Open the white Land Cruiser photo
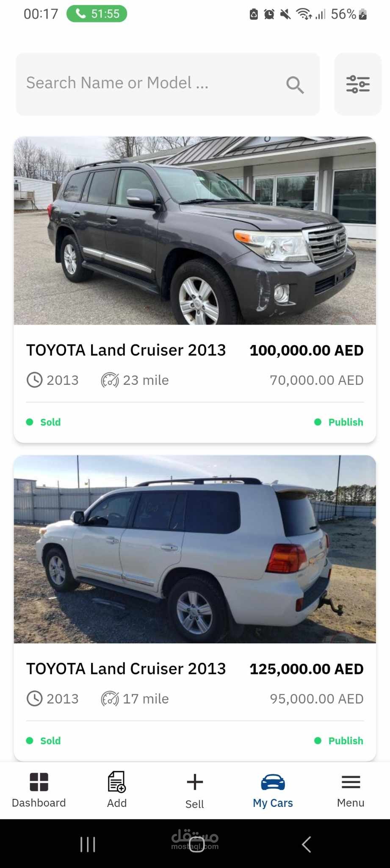The width and height of the screenshot is (390, 868). 195,549
